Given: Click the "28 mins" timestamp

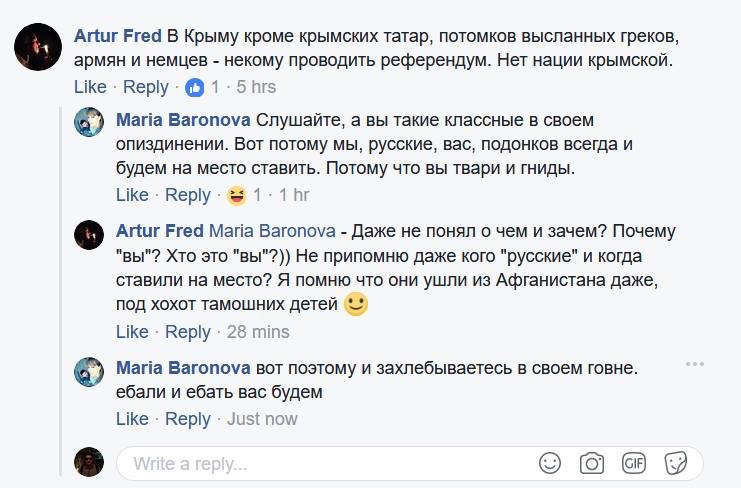Looking at the screenshot, I should click(258, 332).
